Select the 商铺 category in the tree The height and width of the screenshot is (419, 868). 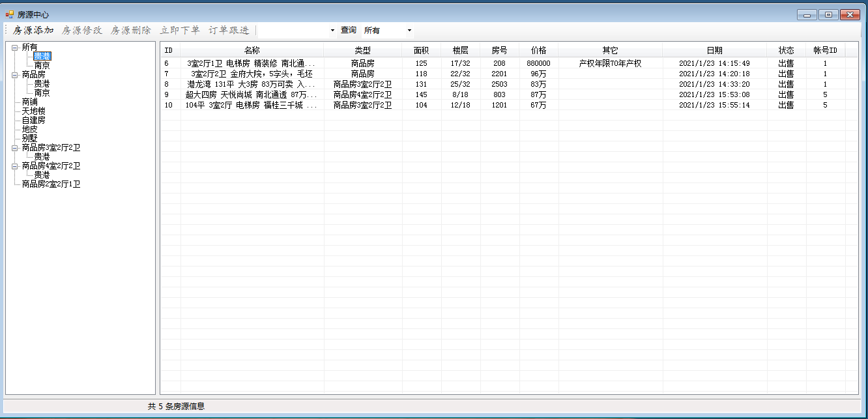click(29, 102)
